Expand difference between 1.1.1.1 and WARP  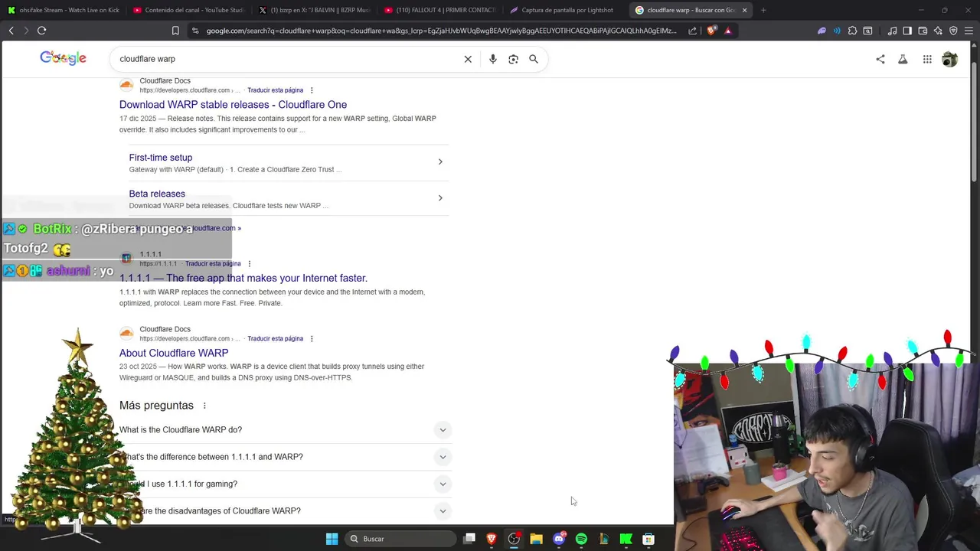point(285,457)
